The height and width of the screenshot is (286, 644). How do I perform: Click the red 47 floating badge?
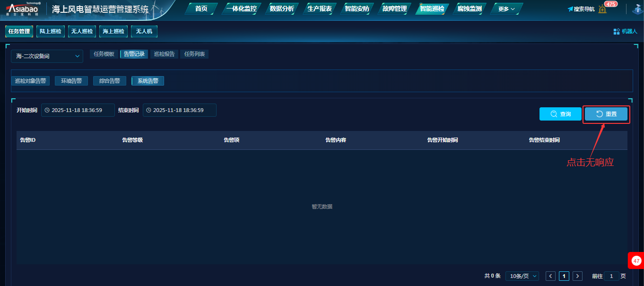[x=636, y=260]
